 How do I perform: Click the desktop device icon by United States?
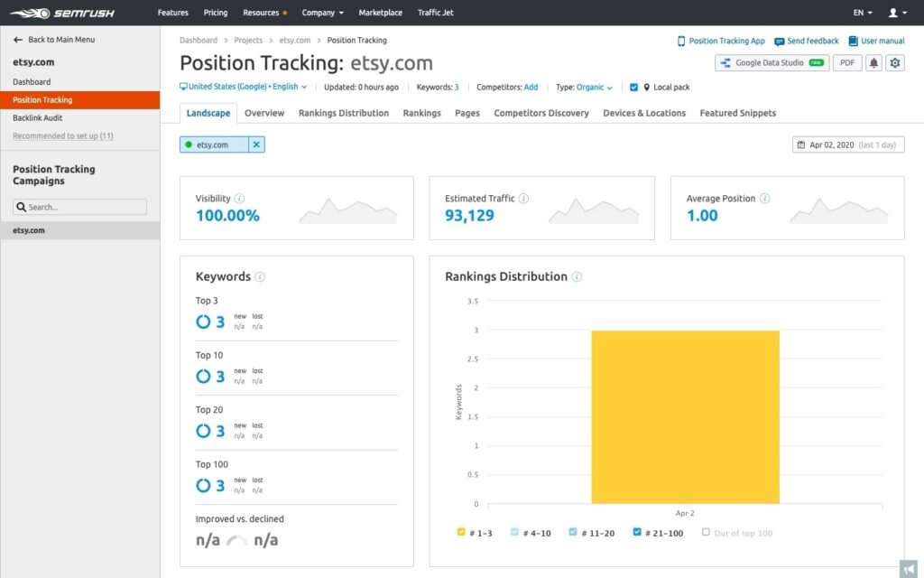coord(183,87)
